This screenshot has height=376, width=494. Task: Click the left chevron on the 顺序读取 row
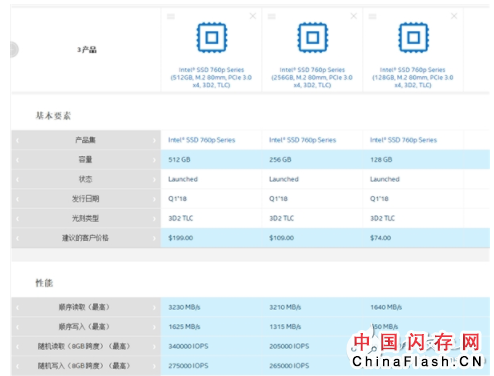17,307
